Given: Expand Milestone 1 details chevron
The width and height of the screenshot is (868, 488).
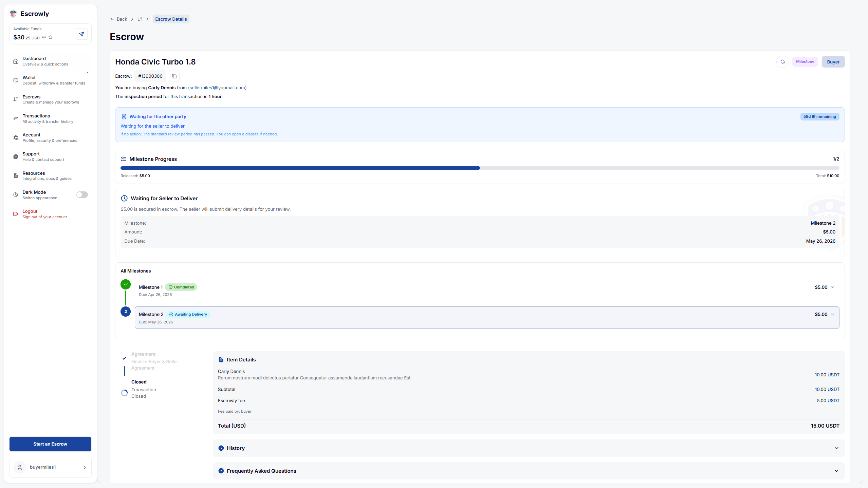Looking at the screenshot, I should coord(832,287).
